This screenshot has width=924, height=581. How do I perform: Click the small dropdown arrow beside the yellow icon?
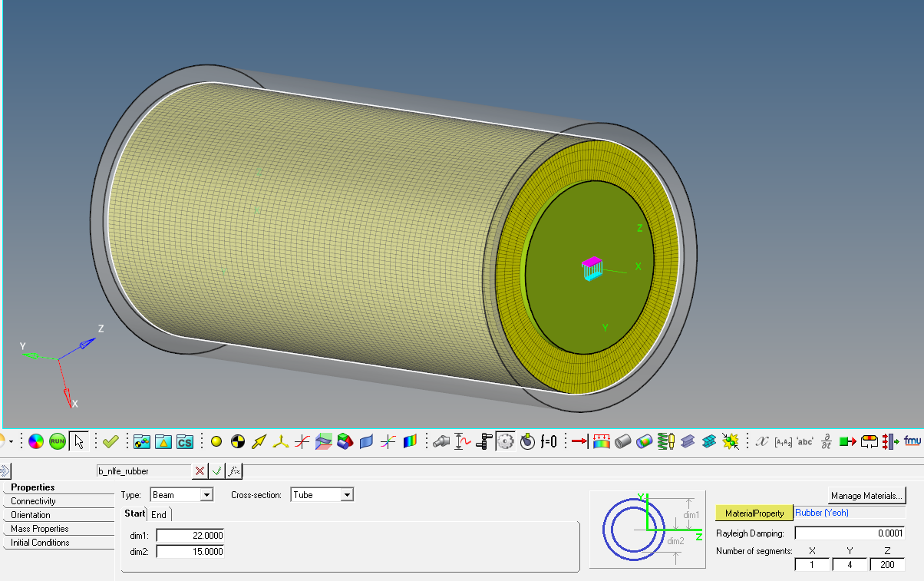pos(11,441)
